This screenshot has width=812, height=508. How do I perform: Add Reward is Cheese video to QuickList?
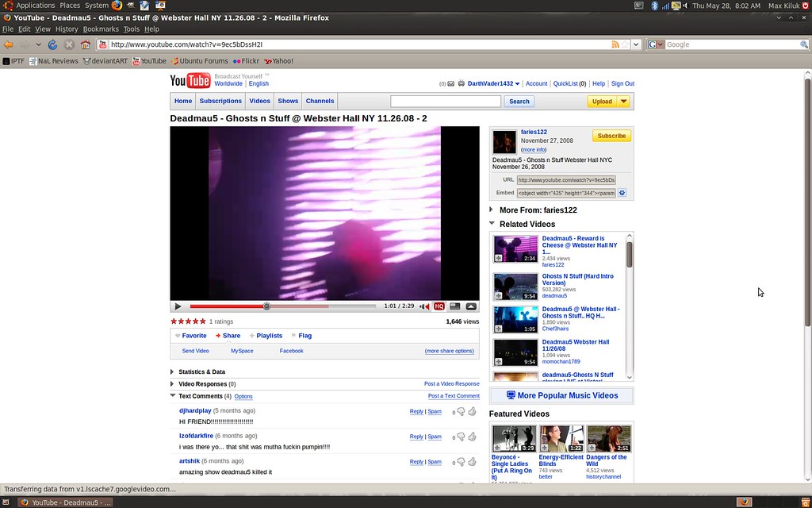[498, 258]
